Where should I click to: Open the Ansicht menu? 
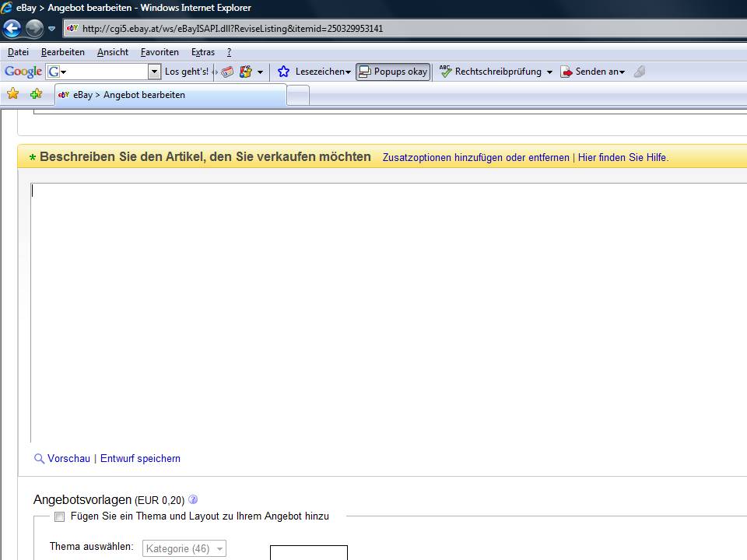(113, 52)
